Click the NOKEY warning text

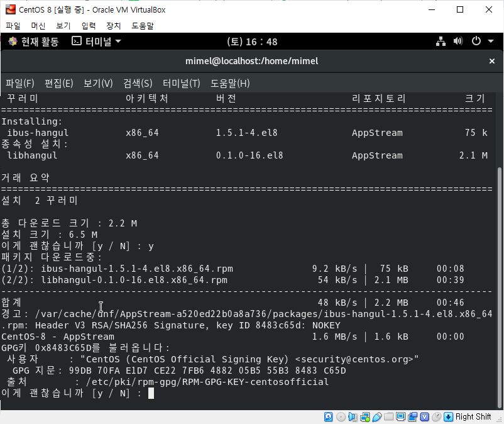coord(326,325)
